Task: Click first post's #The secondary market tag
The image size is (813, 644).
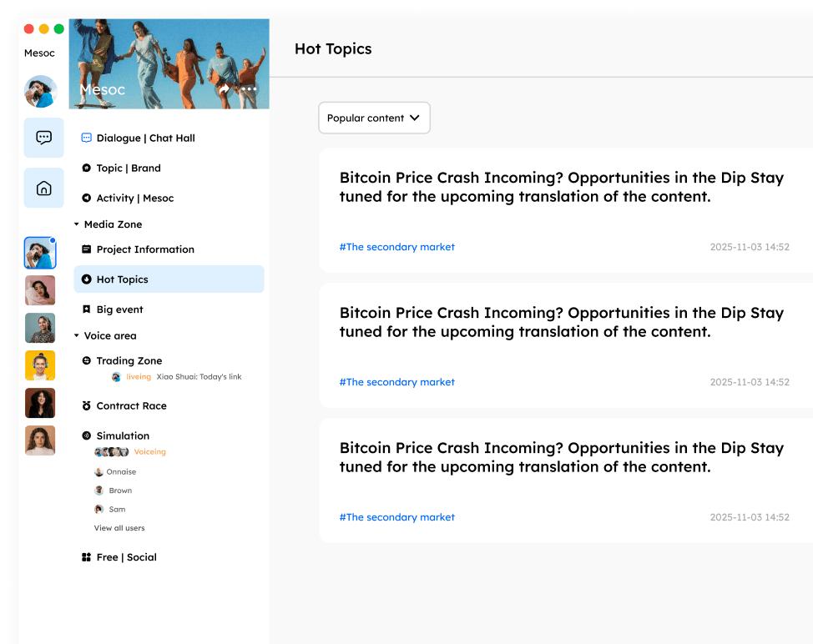Action: click(396, 247)
